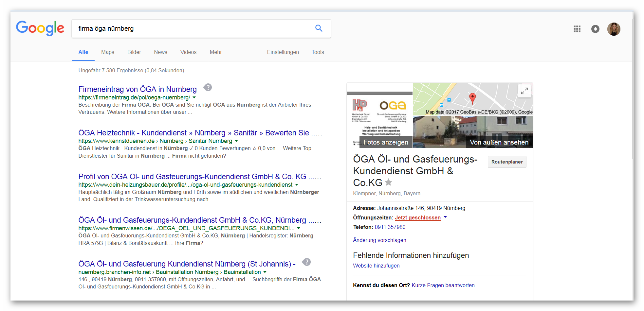
Task: Open dropdown arrow beside kennstdueinen.de URL
Action: tap(236, 141)
